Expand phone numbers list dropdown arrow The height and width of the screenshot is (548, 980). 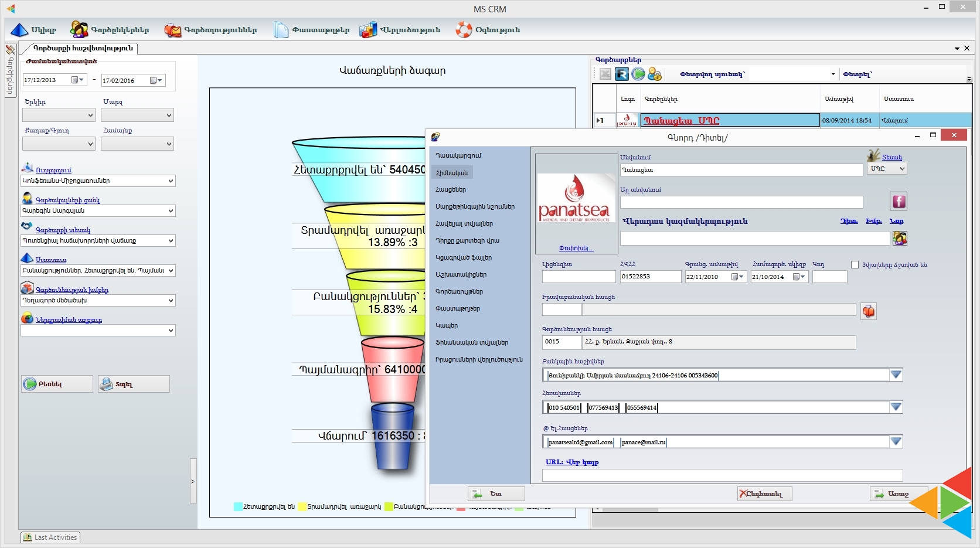point(896,407)
